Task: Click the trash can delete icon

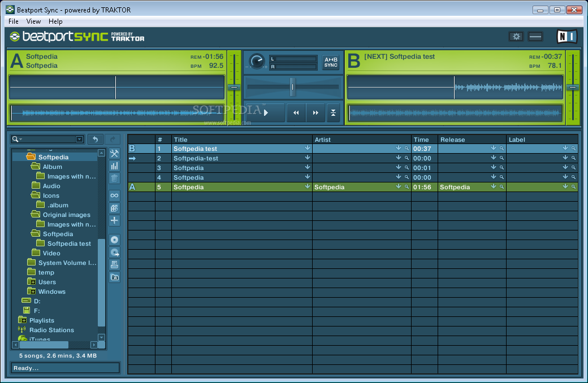Action: click(x=114, y=179)
